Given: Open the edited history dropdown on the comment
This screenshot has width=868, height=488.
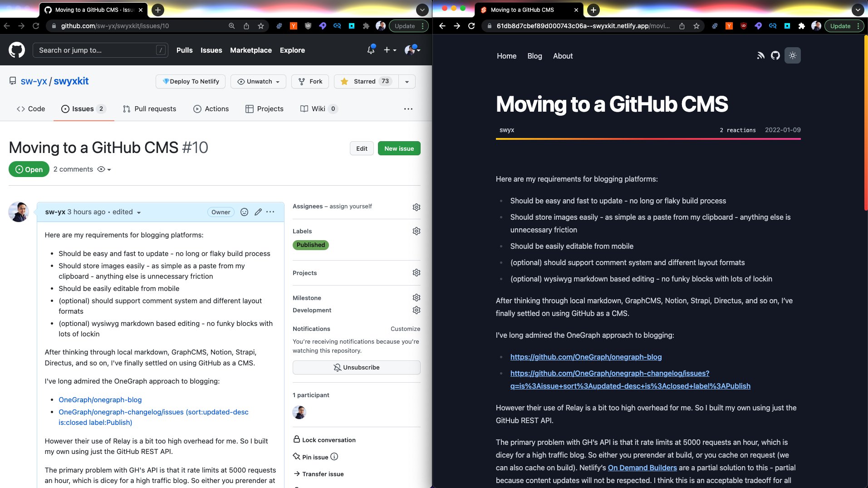Looking at the screenshot, I should [x=138, y=212].
